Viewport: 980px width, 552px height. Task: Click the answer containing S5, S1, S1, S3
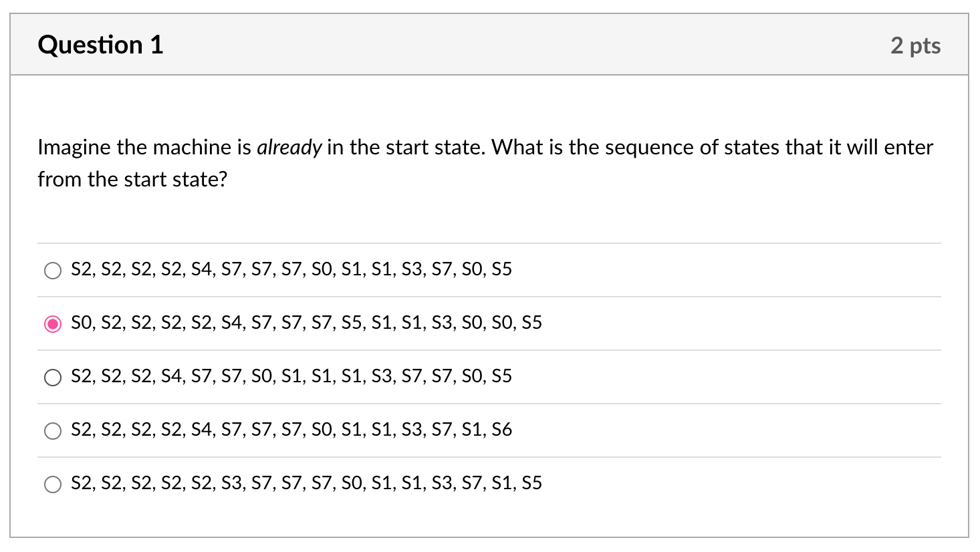tap(306, 323)
